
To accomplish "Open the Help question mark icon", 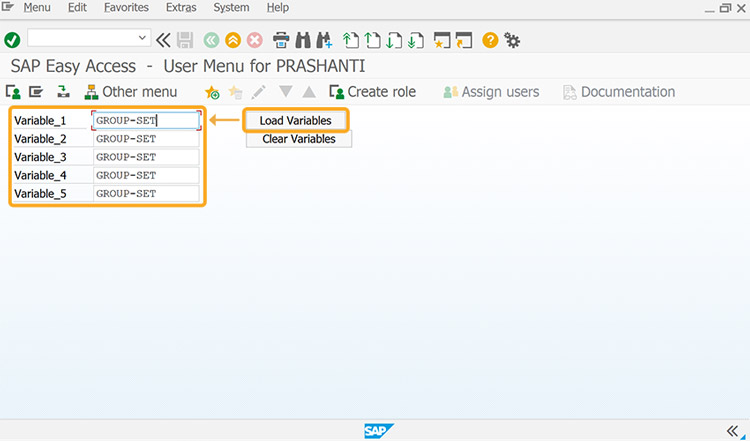I will tap(490, 40).
